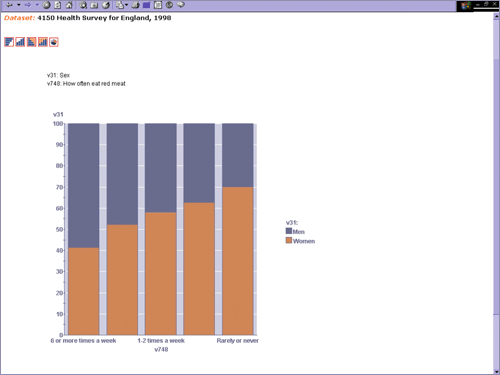Click the Women legend label
The image size is (500, 375).
click(304, 241)
